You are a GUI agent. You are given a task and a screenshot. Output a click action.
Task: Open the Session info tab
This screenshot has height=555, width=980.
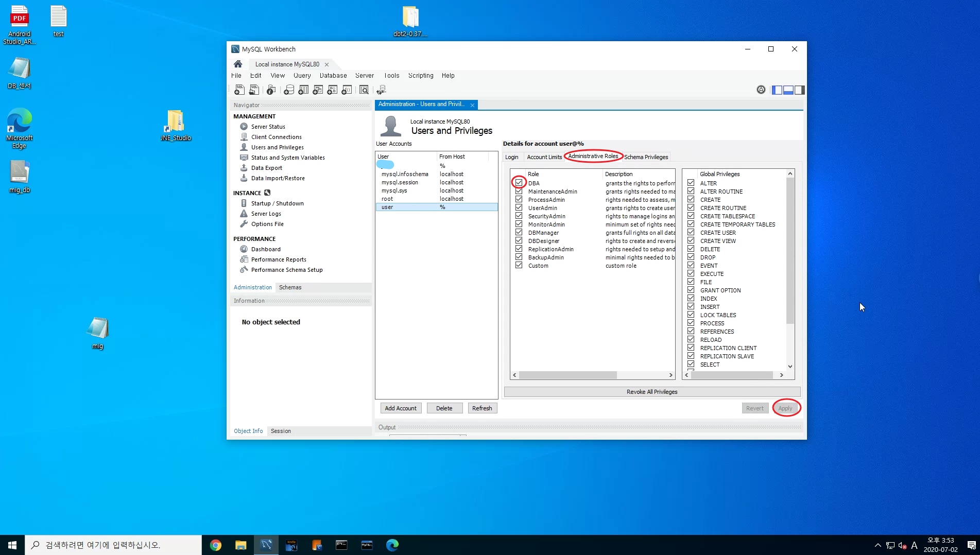281,431
